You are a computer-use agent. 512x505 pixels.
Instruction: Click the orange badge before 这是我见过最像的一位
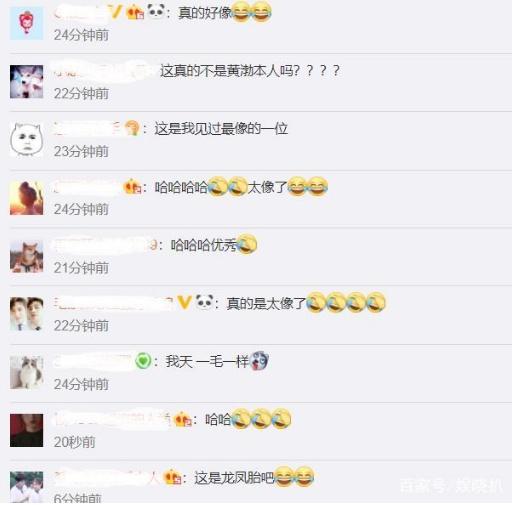[x=131, y=128]
